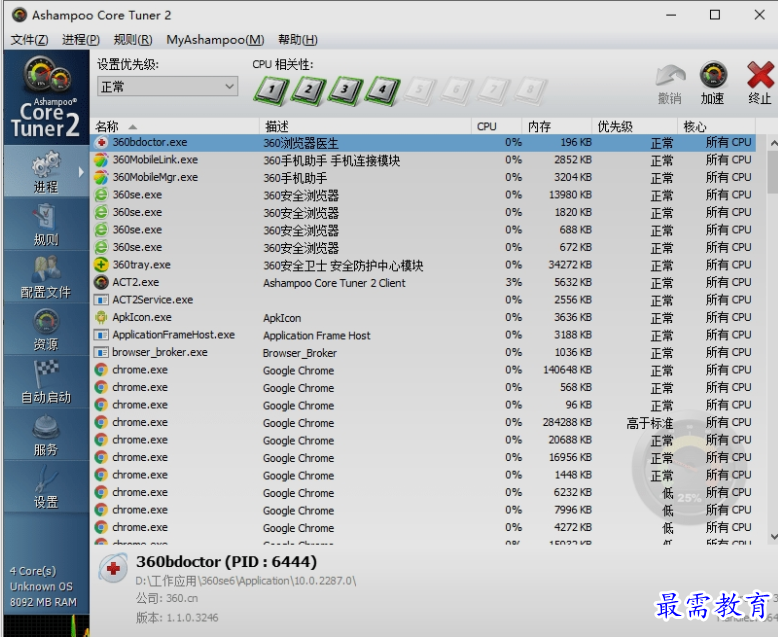
Task: Click the 360MobileLink.exe process icon
Action: (x=101, y=160)
